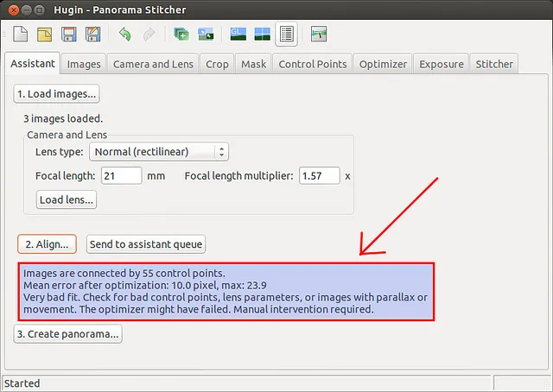Click the Add images toolbar icon
553x392 pixels.
tap(181, 35)
